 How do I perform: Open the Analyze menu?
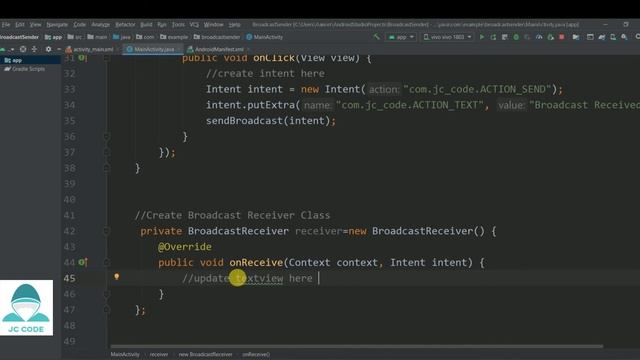pos(100,24)
